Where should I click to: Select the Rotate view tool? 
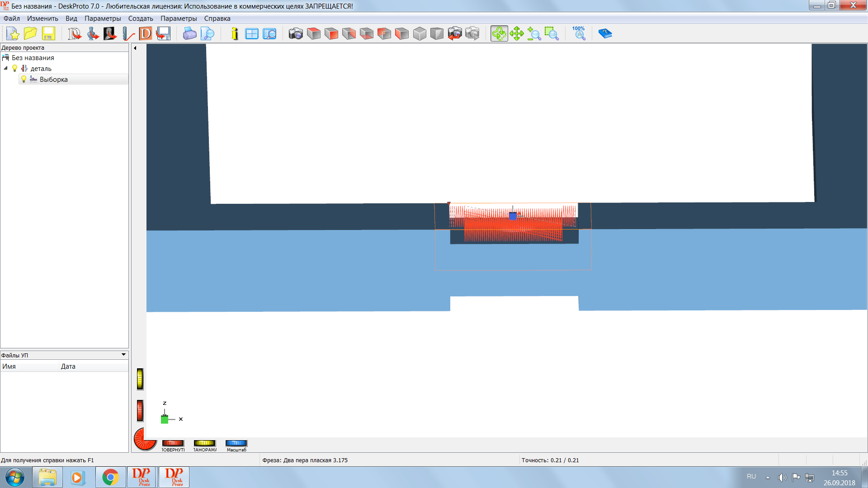point(499,33)
